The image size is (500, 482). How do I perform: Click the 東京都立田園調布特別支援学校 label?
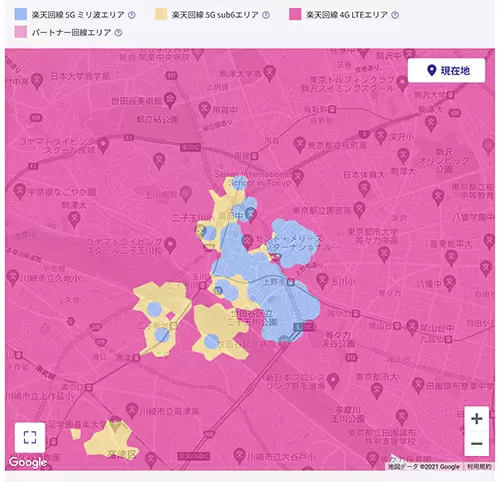click(x=382, y=437)
